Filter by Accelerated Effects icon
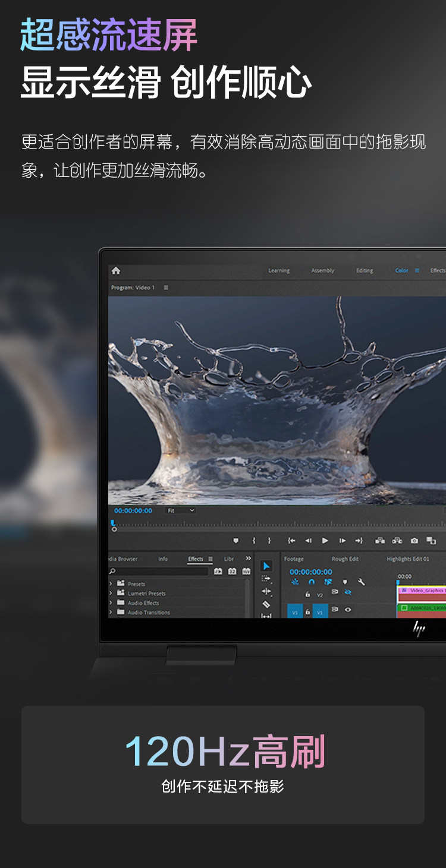 tap(218, 571)
